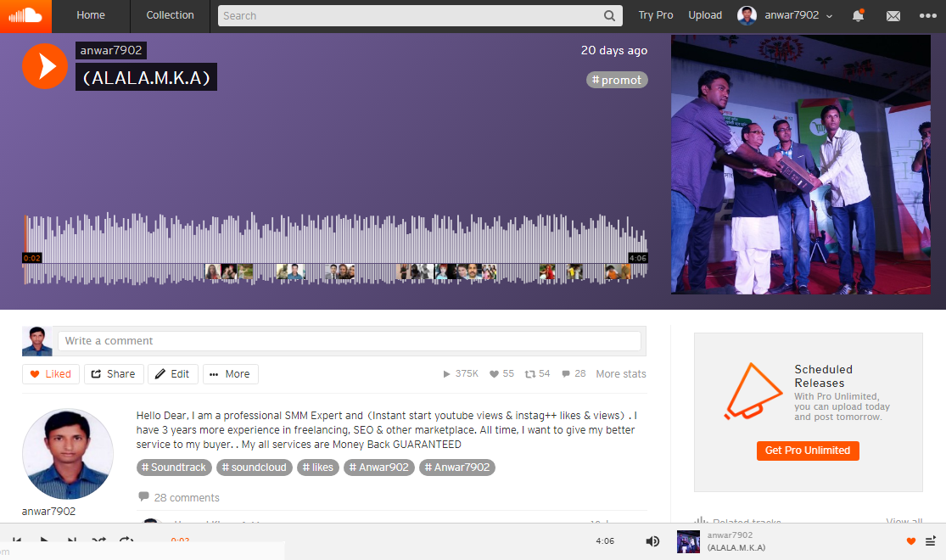This screenshot has width=946, height=560.
Task: Click the player bar track thumbnail
Action: [688, 541]
